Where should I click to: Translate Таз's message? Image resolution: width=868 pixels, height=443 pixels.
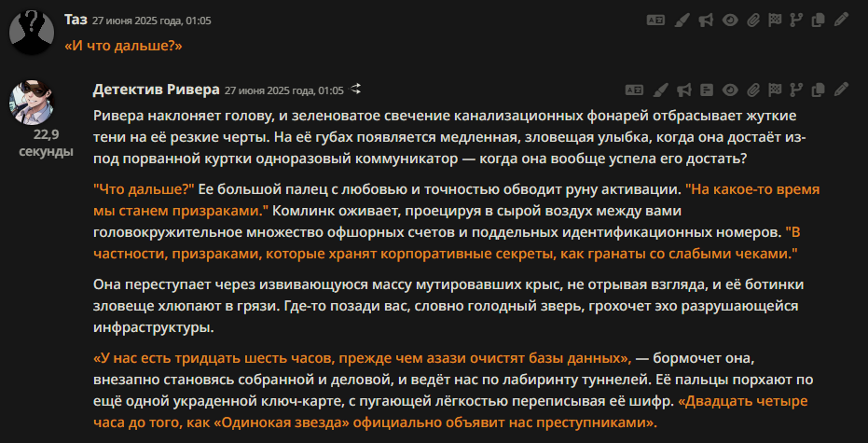pos(655,20)
